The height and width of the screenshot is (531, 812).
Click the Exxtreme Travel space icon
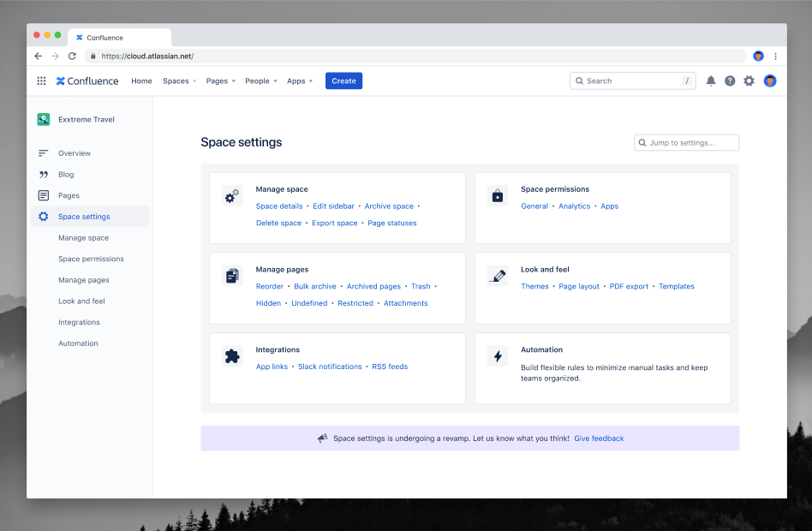(x=44, y=120)
